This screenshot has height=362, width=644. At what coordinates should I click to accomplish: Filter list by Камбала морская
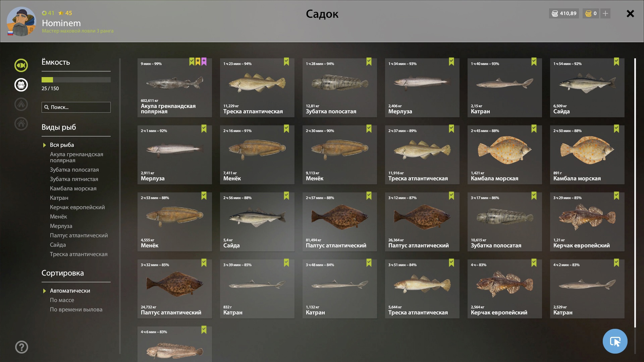[73, 188]
